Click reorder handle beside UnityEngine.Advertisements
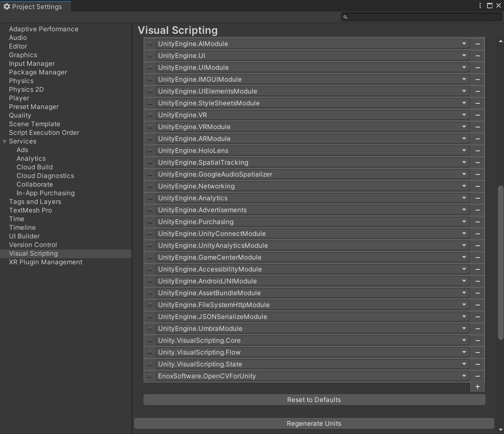Image resolution: width=504 pixels, height=434 pixels. click(150, 210)
